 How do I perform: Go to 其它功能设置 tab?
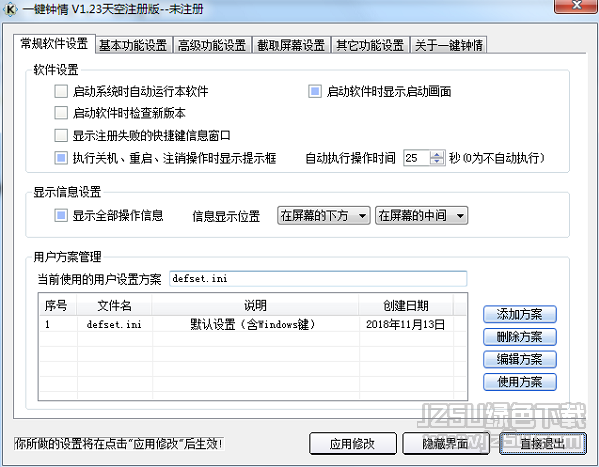pyautogui.click(x=370, y=45)
